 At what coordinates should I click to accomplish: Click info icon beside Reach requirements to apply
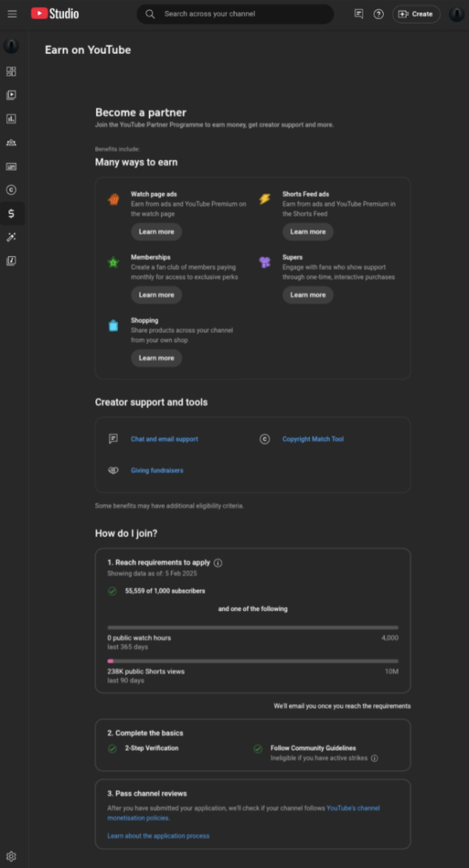(218, 563)
